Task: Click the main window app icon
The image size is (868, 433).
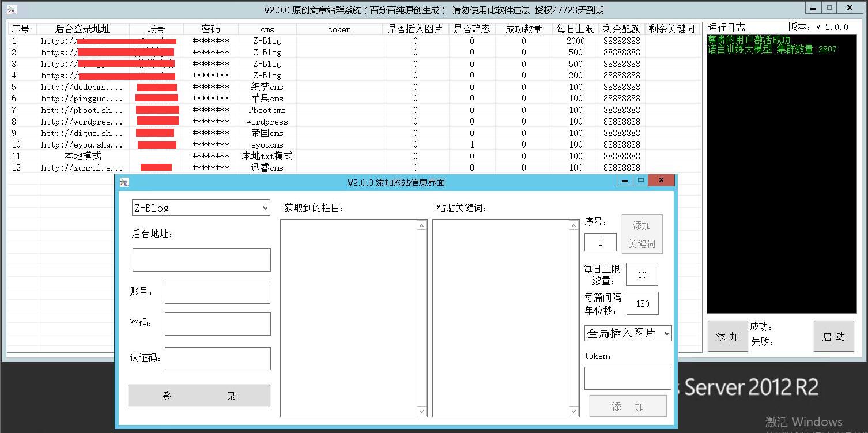Action: pos(12,10)
